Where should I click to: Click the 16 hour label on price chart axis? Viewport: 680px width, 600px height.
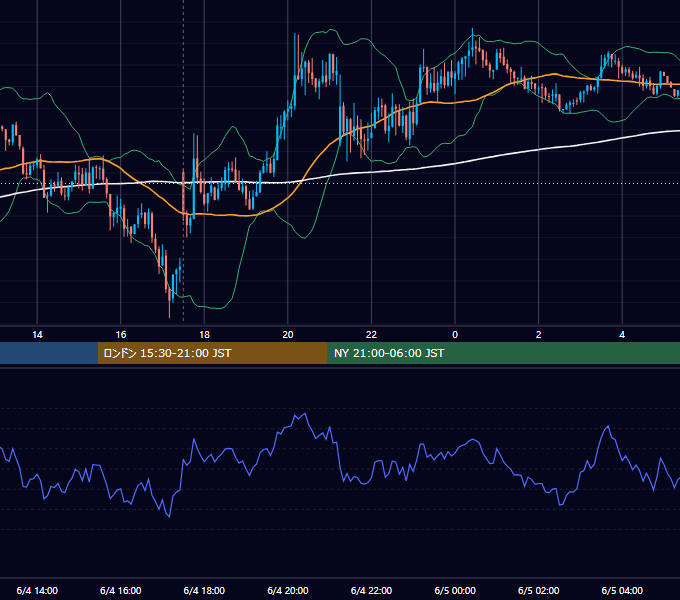coord(121,335)
